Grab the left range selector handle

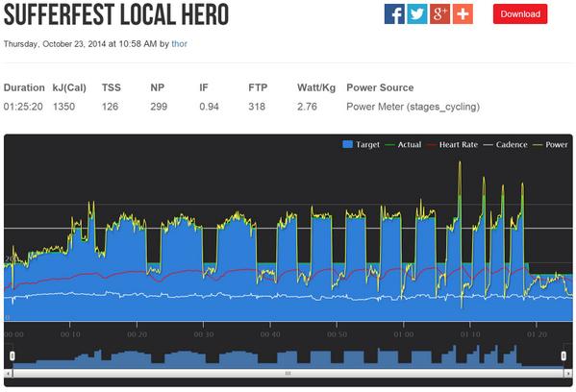point(13,355)
